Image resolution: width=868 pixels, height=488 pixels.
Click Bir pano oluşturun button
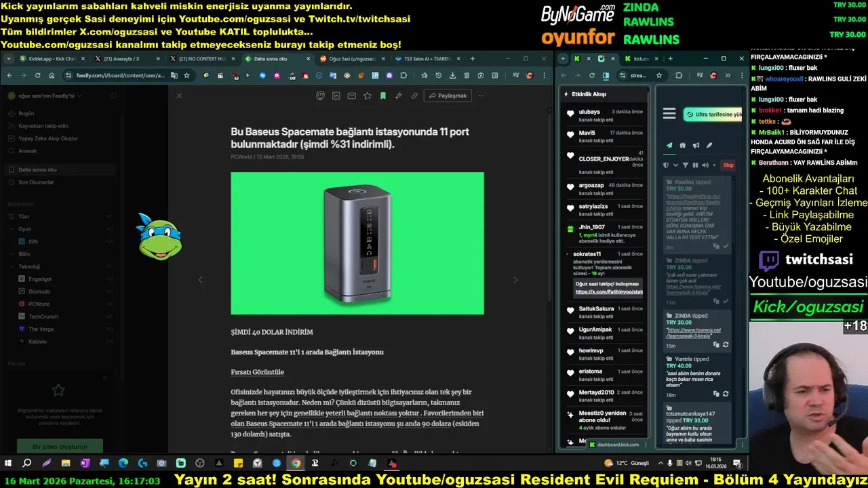coord(60,447)
